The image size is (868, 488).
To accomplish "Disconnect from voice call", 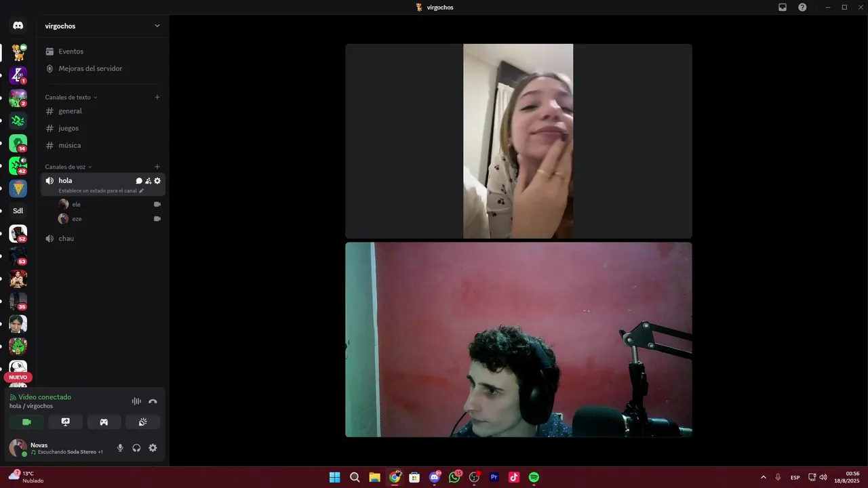I will click(x=153, y=401).
